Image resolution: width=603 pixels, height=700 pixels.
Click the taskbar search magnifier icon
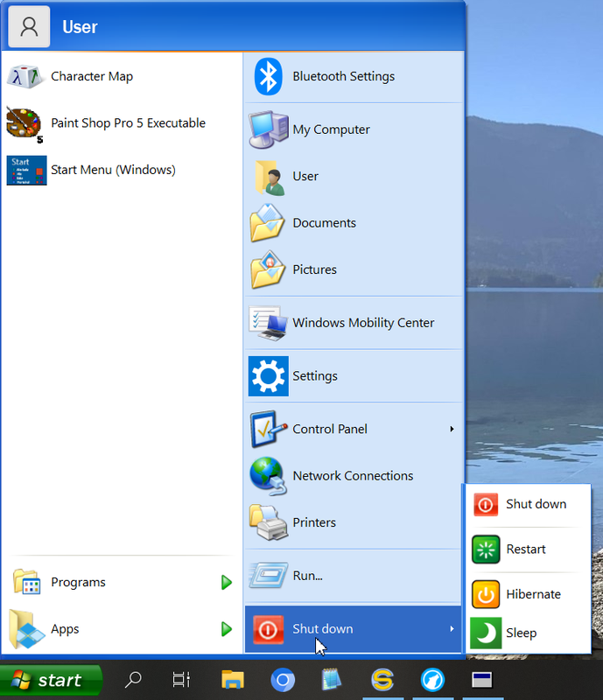point(133,680)
